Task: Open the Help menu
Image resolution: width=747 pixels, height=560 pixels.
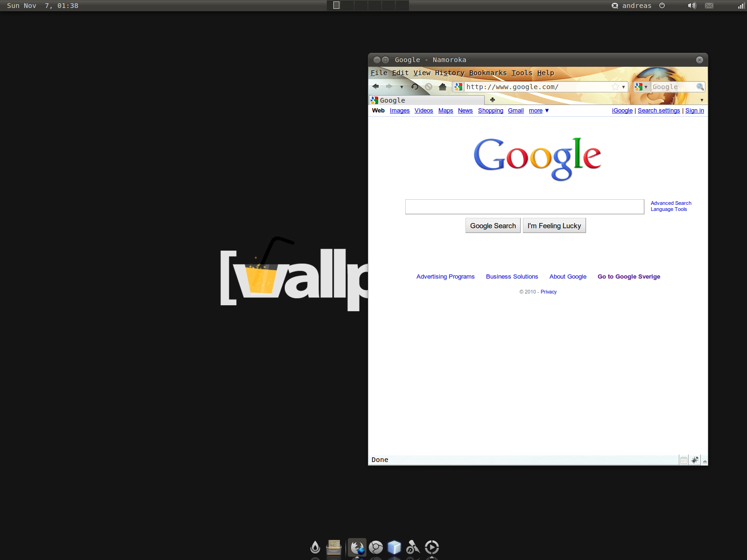Action: 546,73
